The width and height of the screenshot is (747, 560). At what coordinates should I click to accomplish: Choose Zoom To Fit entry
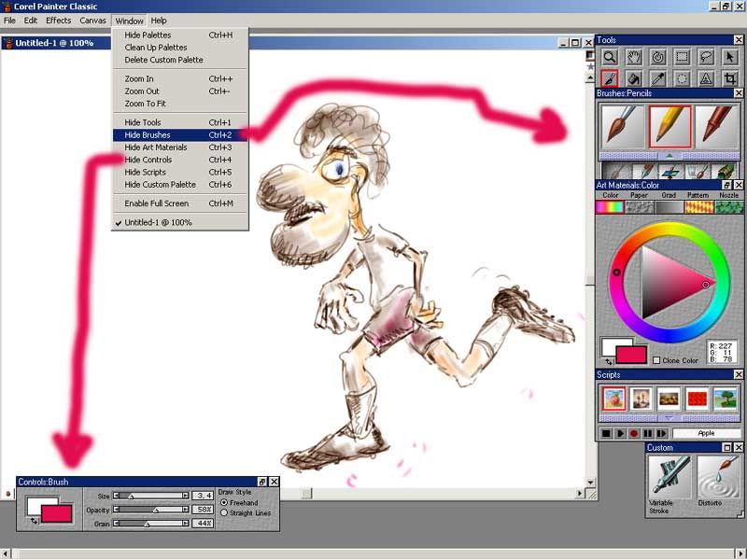(x=180, y=104)
